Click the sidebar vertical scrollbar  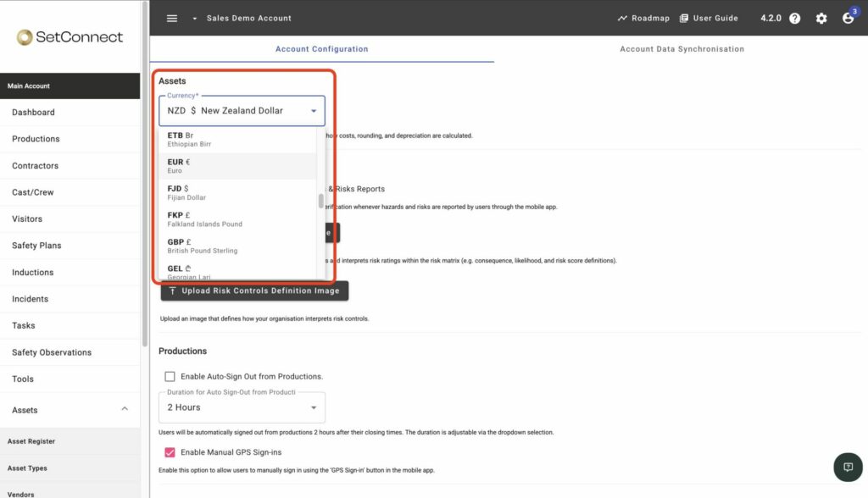145,174
